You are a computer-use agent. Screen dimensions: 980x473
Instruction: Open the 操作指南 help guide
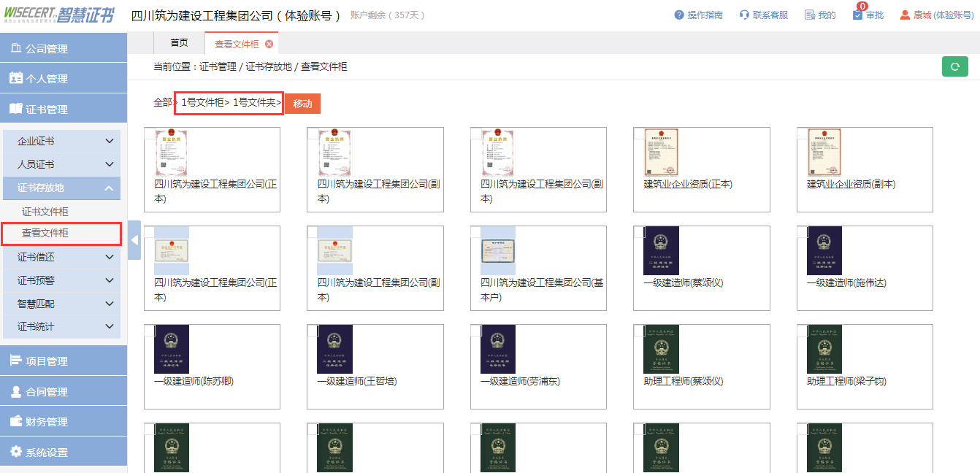tap(699, 15)
